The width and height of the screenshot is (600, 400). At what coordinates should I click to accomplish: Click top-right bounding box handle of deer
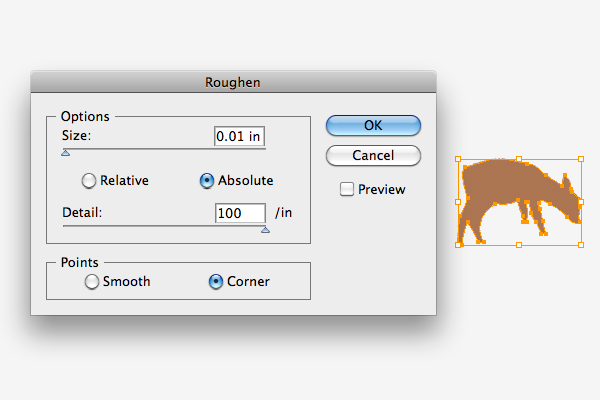coord(581,159)
